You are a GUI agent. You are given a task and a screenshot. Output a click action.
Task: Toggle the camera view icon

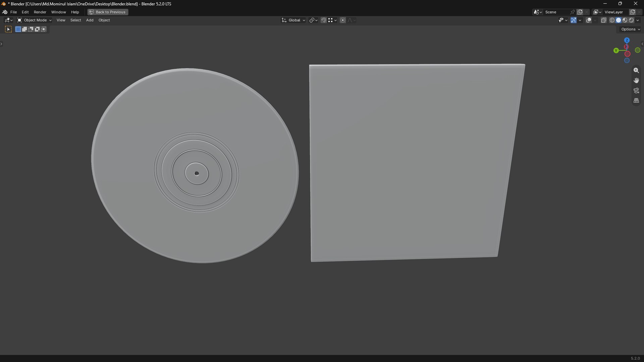(636, 90)
